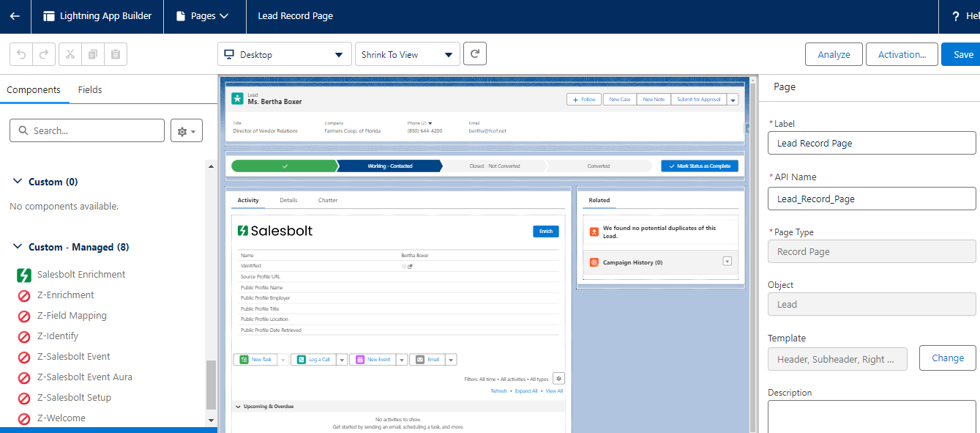Image resolution: width=980 pixels, height=433 pixels.
Task: Open more actions dropdown beside Submit for Approval
Action: coord(733,100)
